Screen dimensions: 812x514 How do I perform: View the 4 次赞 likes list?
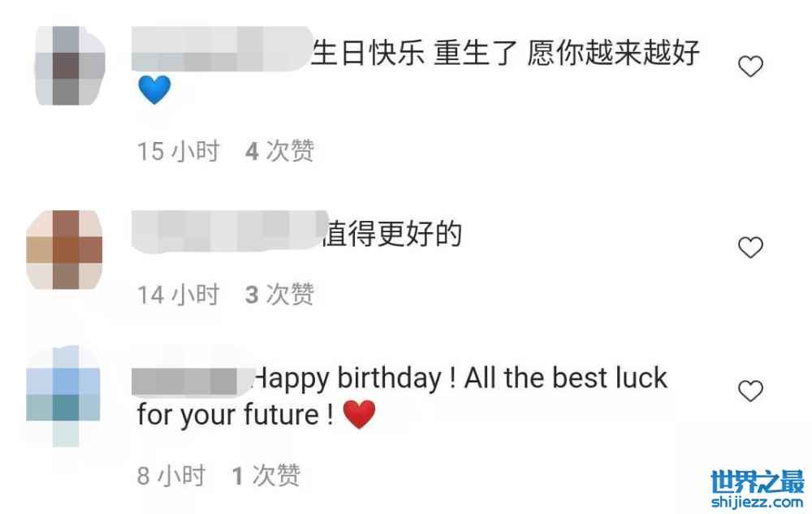click(279, 151)
